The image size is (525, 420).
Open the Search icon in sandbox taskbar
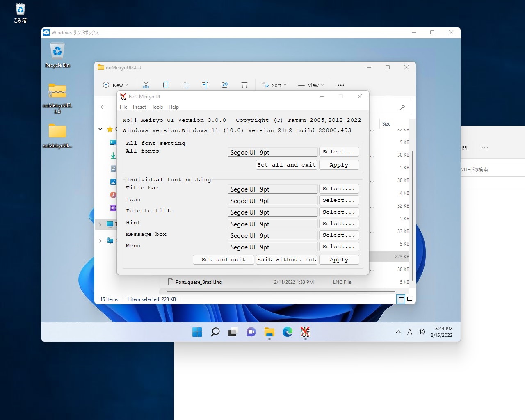click(215, 332)
